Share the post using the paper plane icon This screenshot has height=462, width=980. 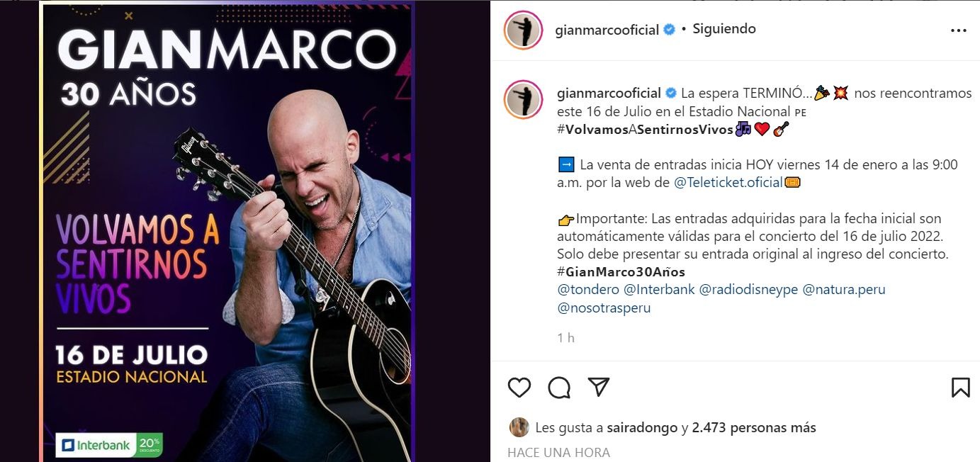pos(599,387)
